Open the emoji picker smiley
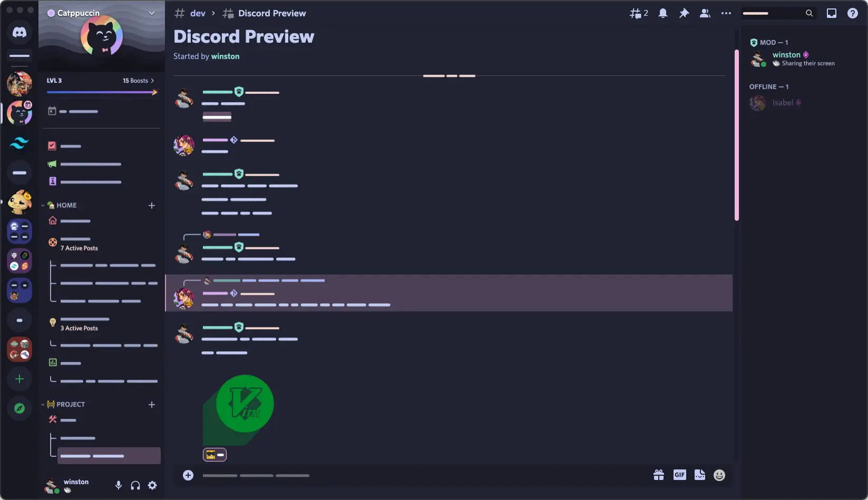The height and width of the screenshot is (500, 868). point(719,475)
